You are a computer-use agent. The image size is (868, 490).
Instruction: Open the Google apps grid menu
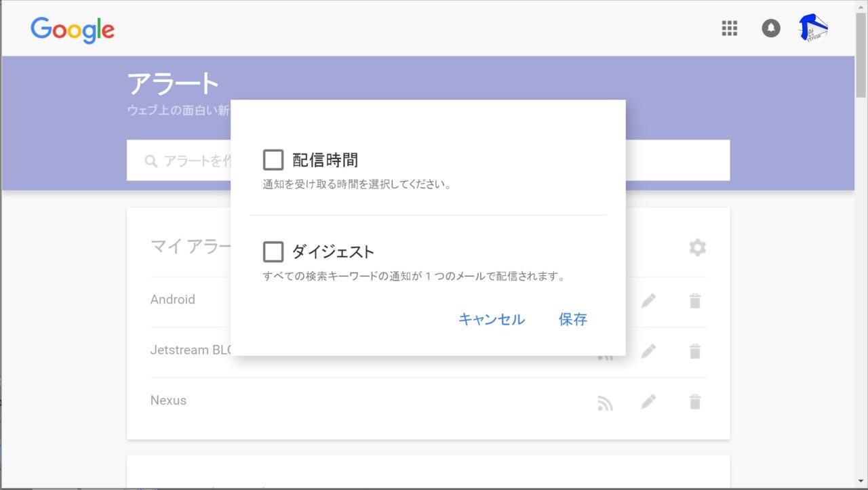(729, 28)
